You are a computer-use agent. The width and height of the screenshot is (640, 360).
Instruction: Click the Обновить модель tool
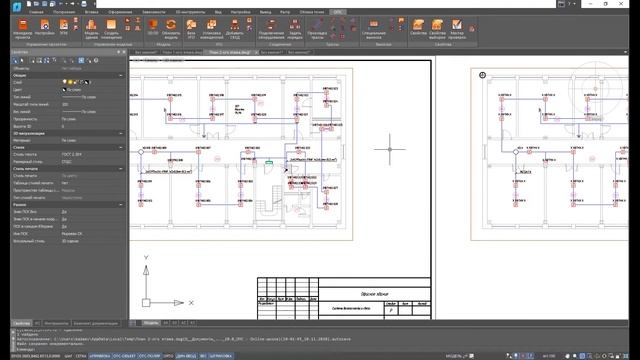(x=171, y=29)
